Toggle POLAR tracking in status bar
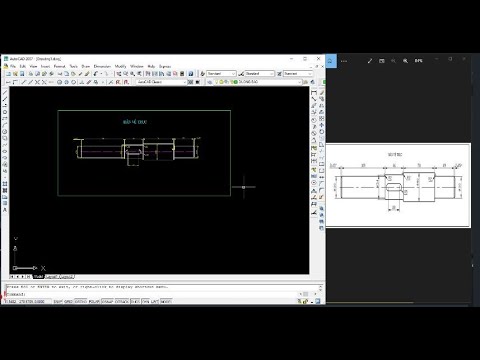The height and width of the screenshot is (360, 480). click(94, 301)
